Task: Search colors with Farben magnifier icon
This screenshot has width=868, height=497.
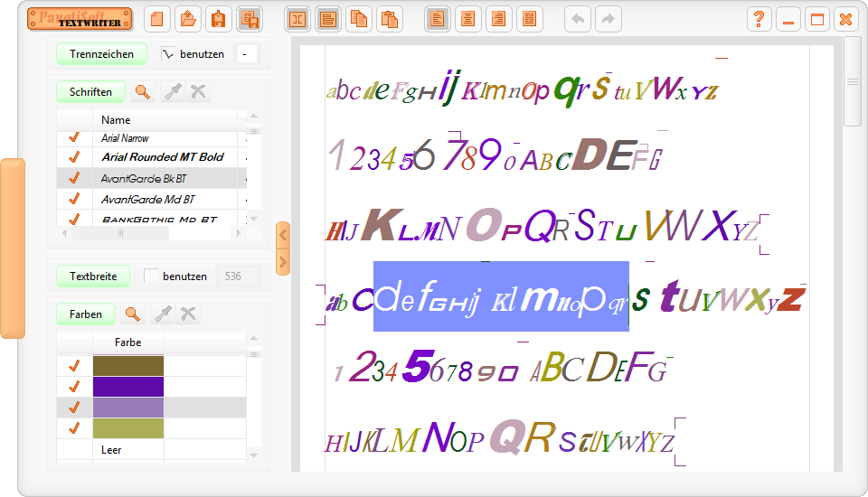Action: 133,314
